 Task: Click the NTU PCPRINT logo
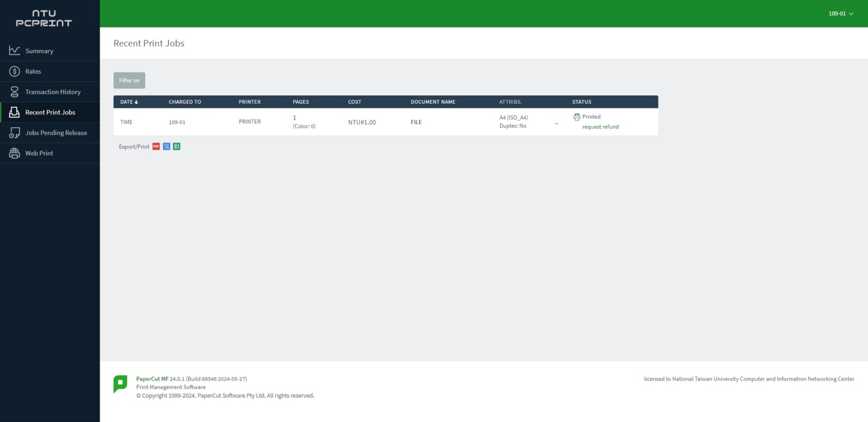coord(44,18)
